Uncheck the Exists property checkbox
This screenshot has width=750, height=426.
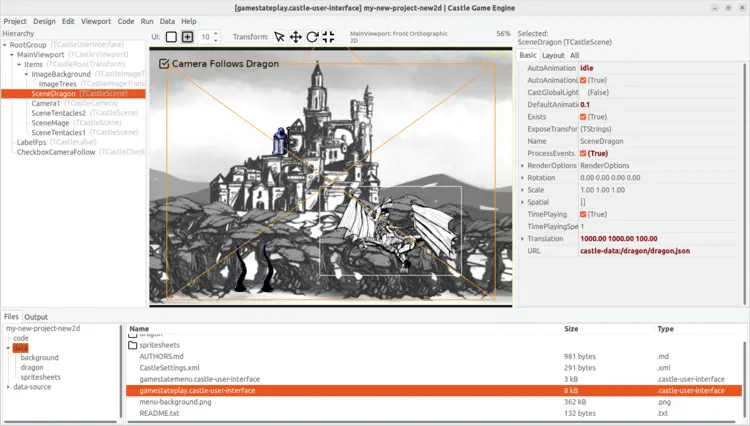pyautogui.click(x=585, y=117)
